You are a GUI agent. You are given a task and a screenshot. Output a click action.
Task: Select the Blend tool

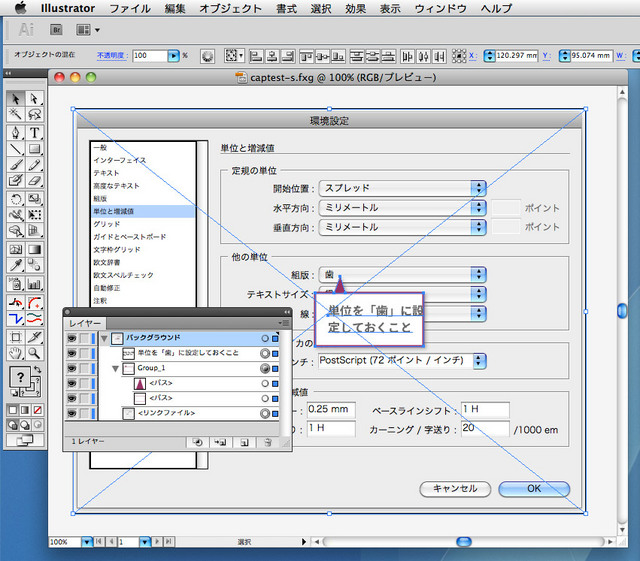coord(34,265)
